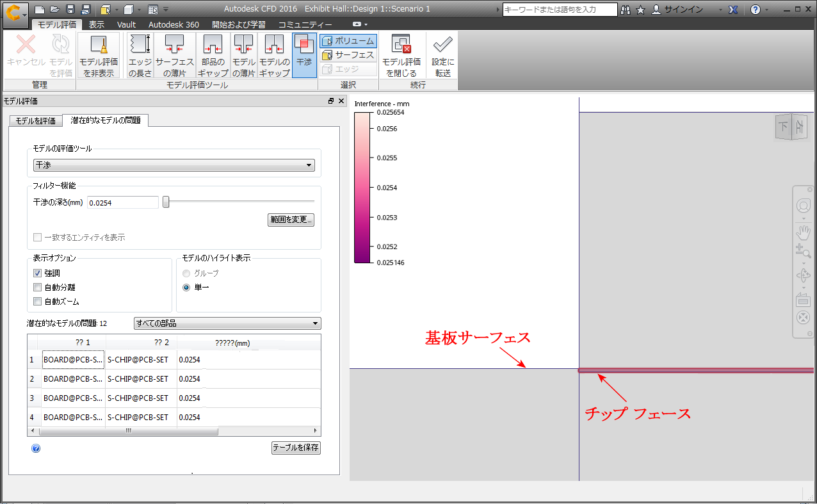Viewport: 817px width, 504px height.
Task: Select the 潜在的なモデルの問題 panel tab
Action: pos(106,120)
